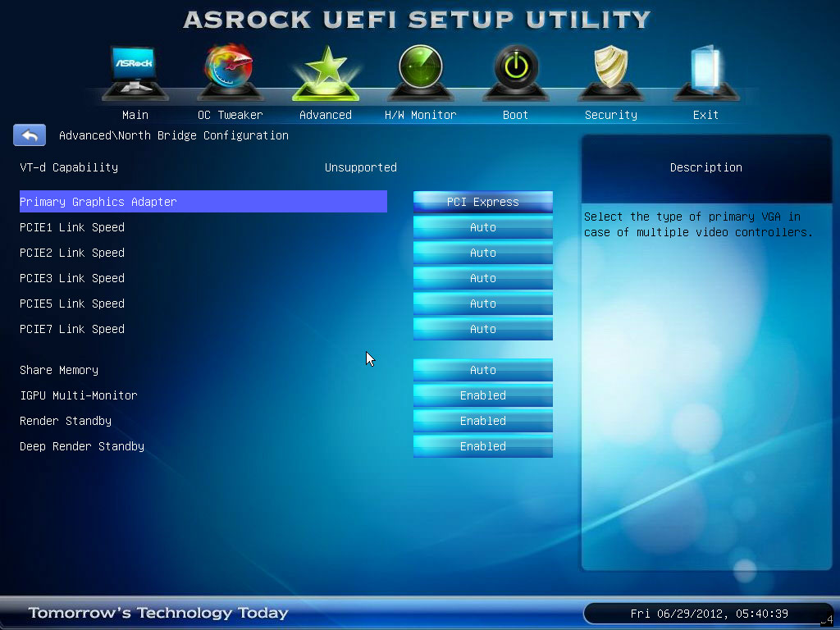Select the PCIE2 Link Speed label
This screenshot has height=630, width=840.
72,253
